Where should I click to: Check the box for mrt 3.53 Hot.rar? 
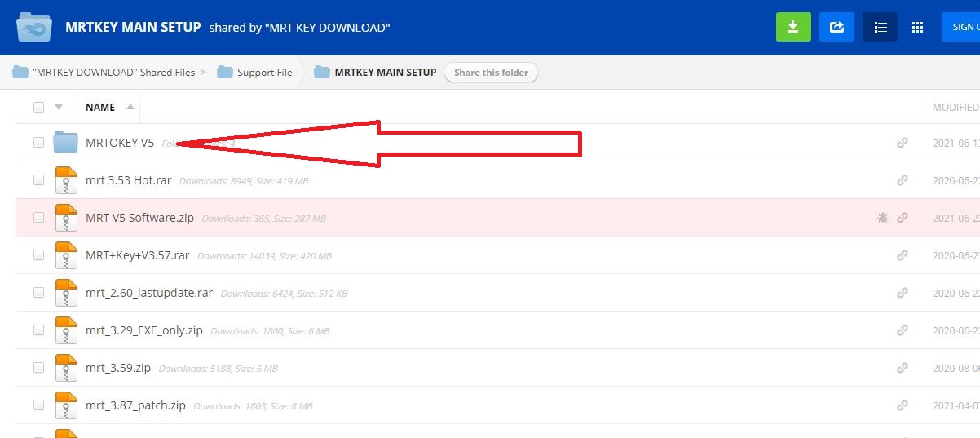pos(38,180)
